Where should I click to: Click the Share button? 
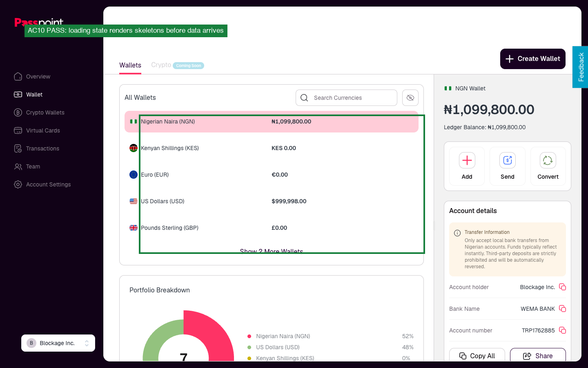(538, 355)
